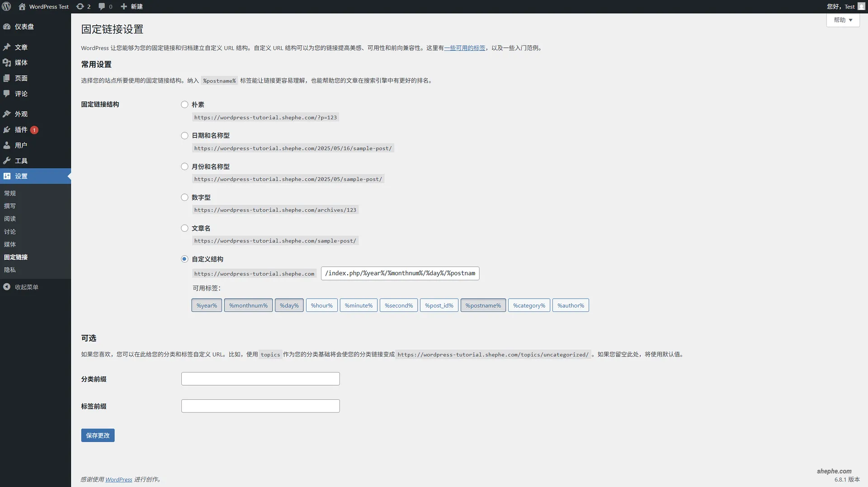Open 外观 via the appearance icon
Image resolution: width=868 pixels, height=487 pixels.
7,114
